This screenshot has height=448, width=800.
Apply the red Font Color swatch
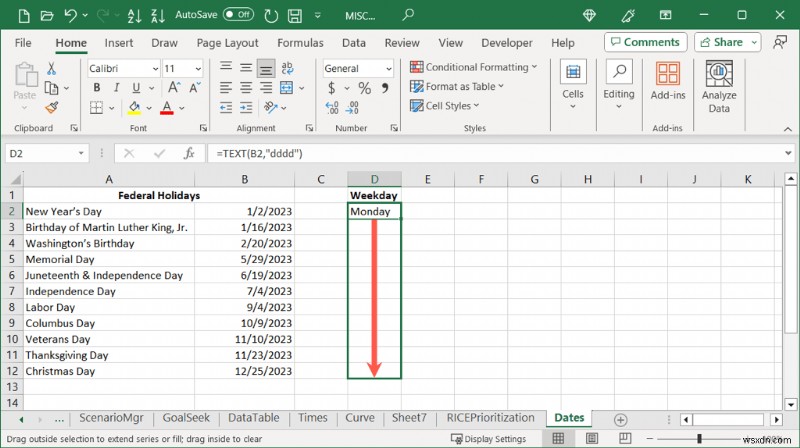167,108
